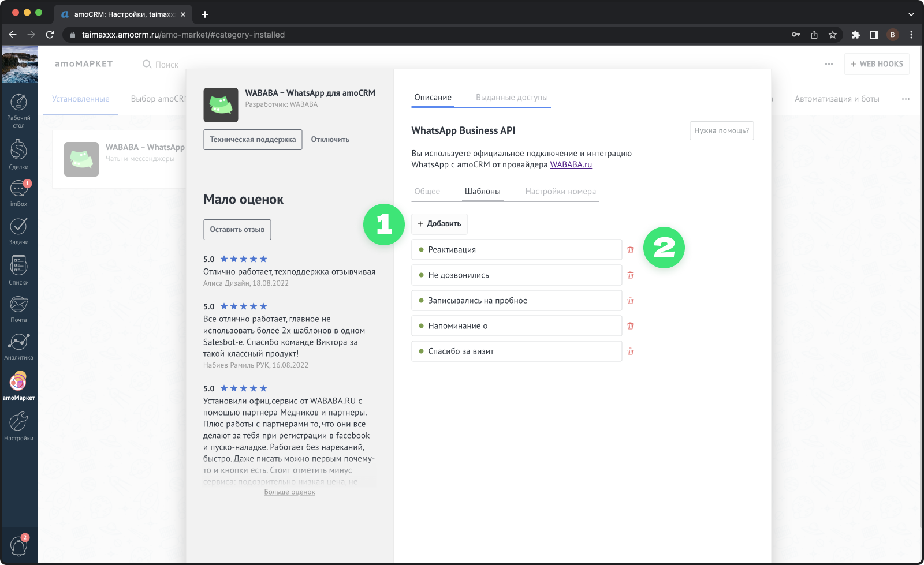Image resolution: width=924 pixels, height=565 pixels.
Task: Click the Отключить link
Action: [330, 140]
